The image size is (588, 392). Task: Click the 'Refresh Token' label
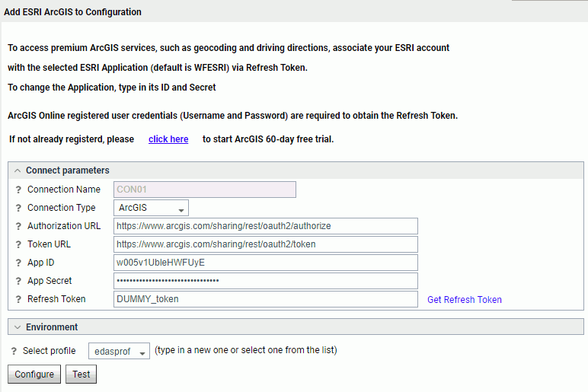tap(56, 299)
